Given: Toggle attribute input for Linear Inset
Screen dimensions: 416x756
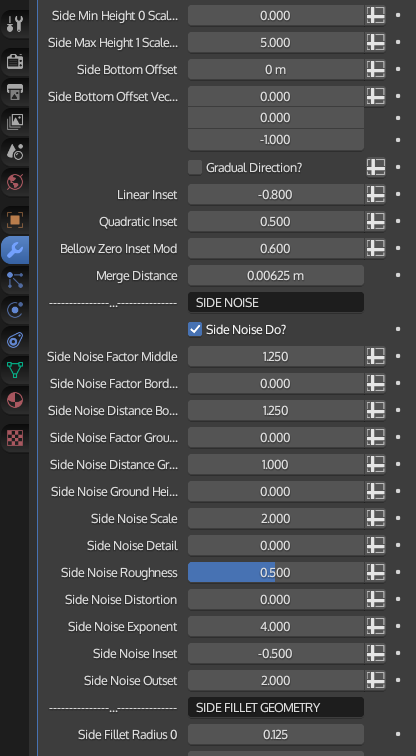Looking at the screenshot, I should point(375,195).
